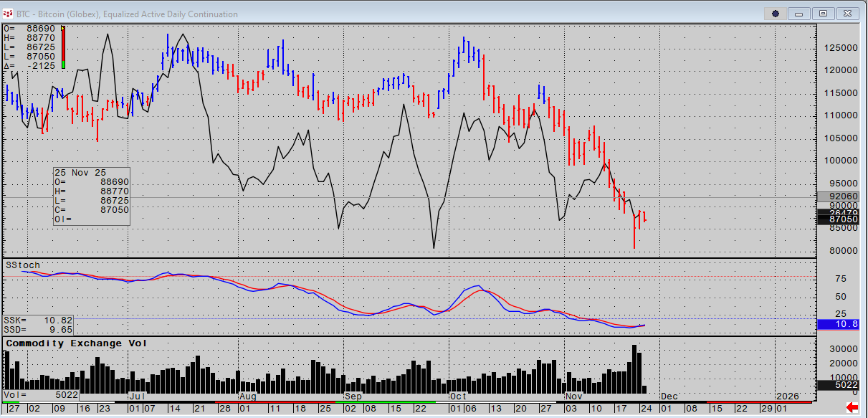Click the blue 10.8 stochastic scale marker

(x=837, y=325)
